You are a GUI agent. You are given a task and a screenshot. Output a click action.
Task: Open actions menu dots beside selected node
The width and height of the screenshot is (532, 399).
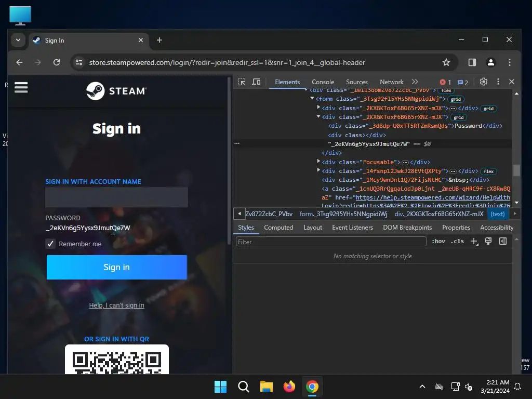237,143
